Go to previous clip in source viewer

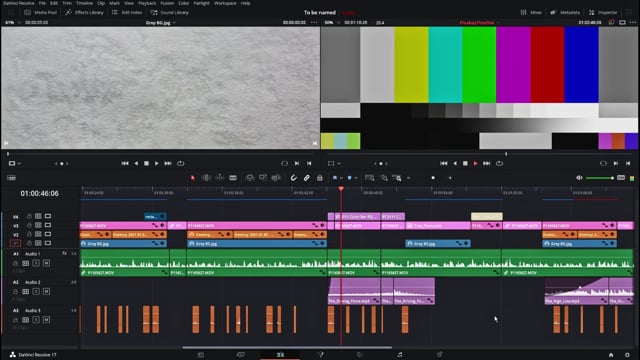pyautogui.click(x=125, y=163)
